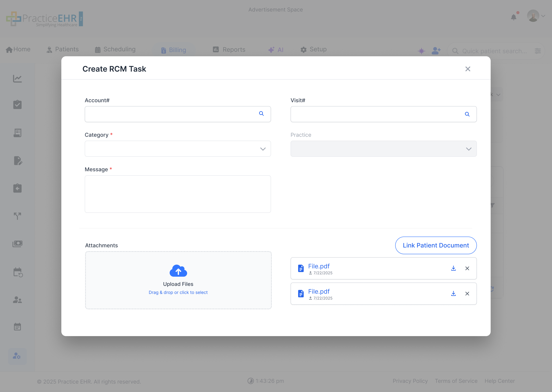
Task: Open the Terms of Service link
Action: pyautogui.click(x=456, y=381)
